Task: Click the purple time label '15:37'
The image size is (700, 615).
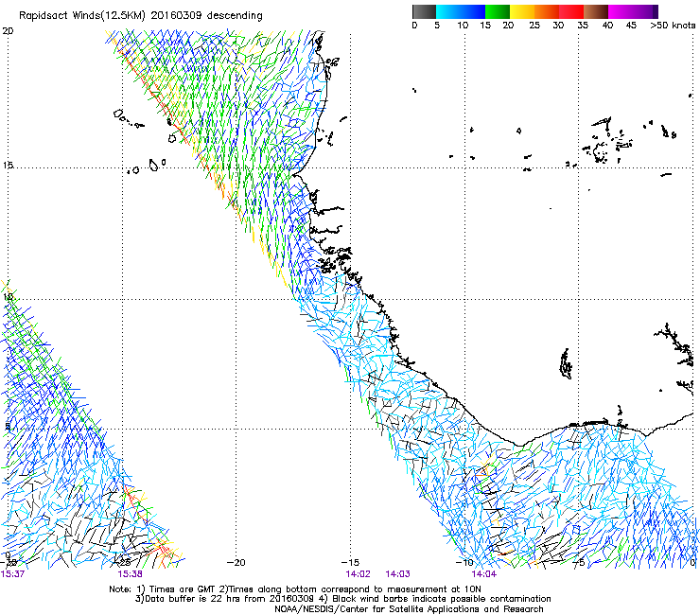Action: click(x=12, y=574)
